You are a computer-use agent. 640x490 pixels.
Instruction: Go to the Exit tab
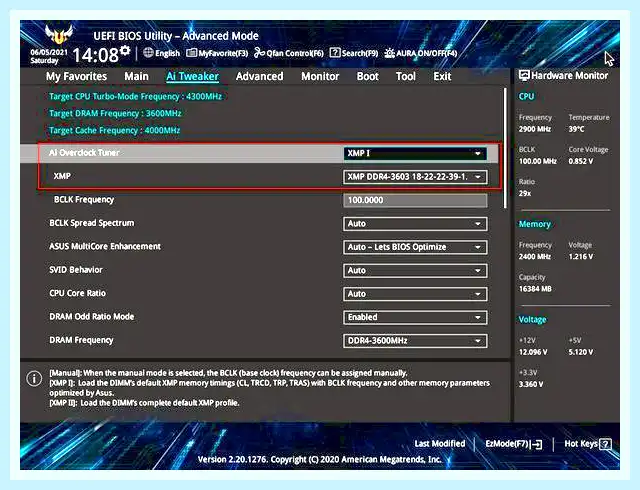pos(442,76)
